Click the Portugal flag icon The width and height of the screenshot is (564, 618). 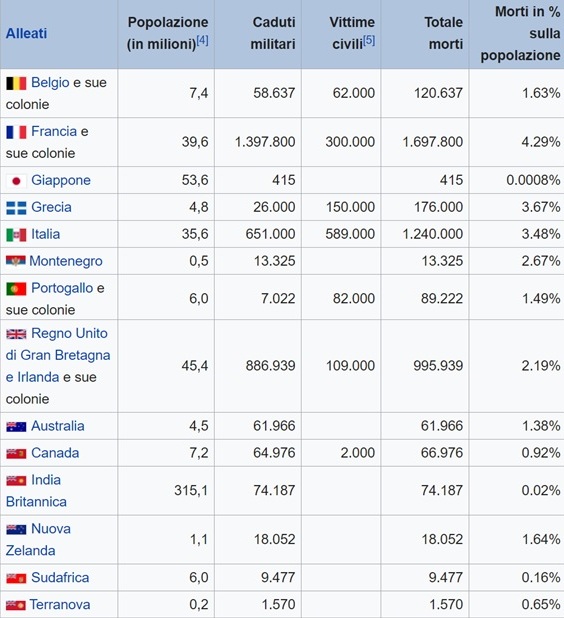16,289
